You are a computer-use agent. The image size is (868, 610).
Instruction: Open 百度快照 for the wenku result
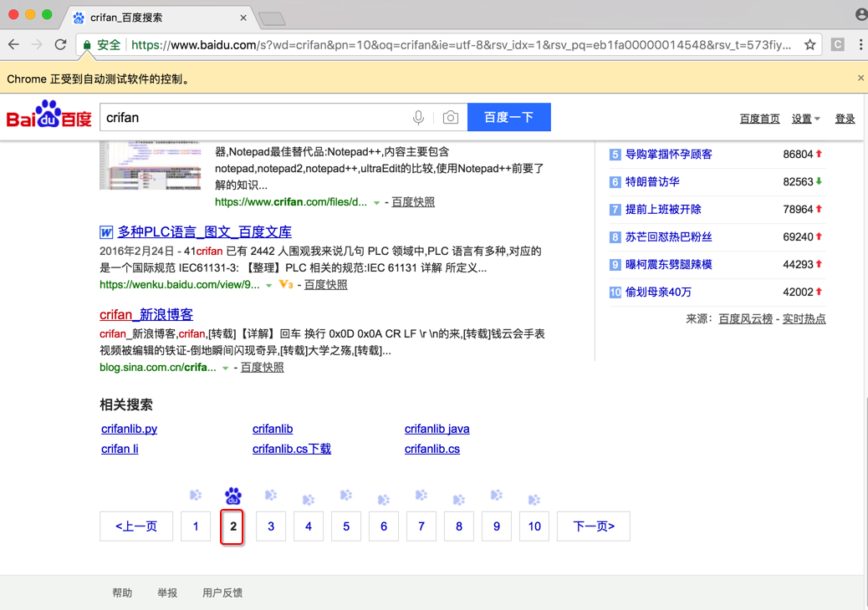click(x=325, y=284)
